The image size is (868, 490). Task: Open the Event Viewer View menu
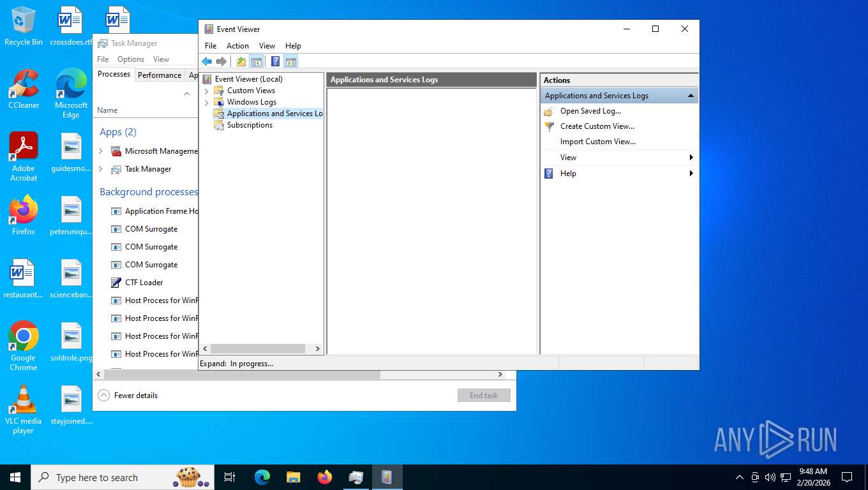[267, 46]
